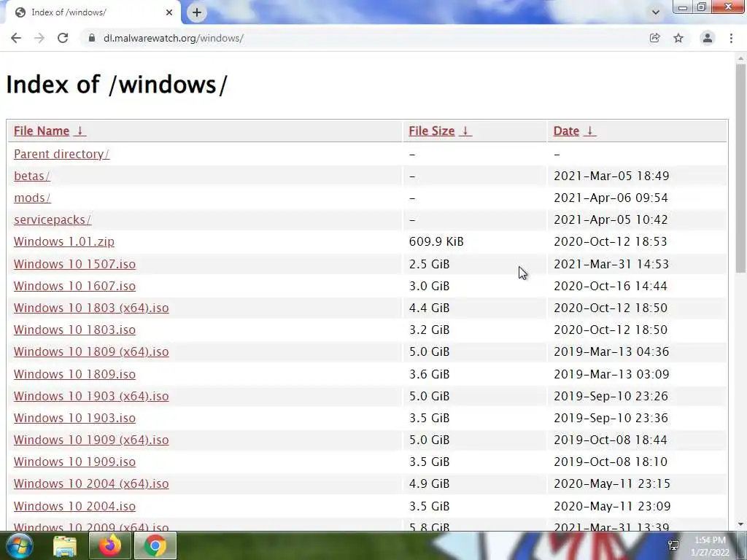
Task: Open a new browser tab
Action: (197, 12)
